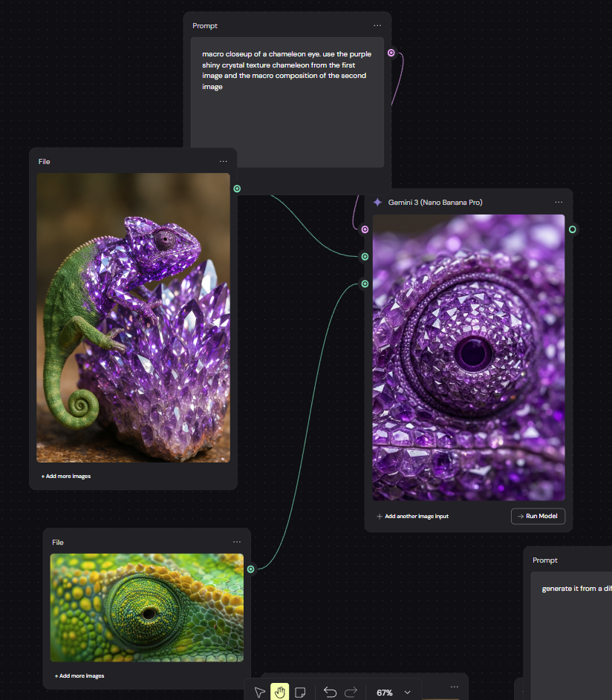
Task: Click the Gemini node's purple prompt input port
Action: pos(365,229)
